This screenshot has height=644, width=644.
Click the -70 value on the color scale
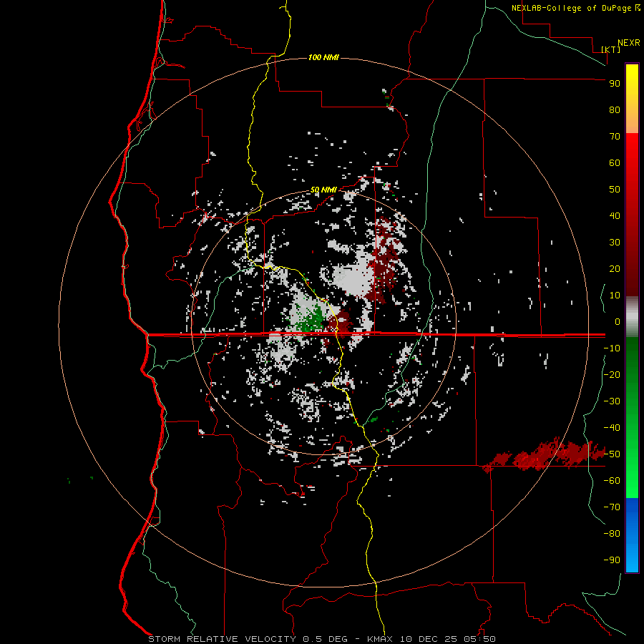(x=612, y=507)
